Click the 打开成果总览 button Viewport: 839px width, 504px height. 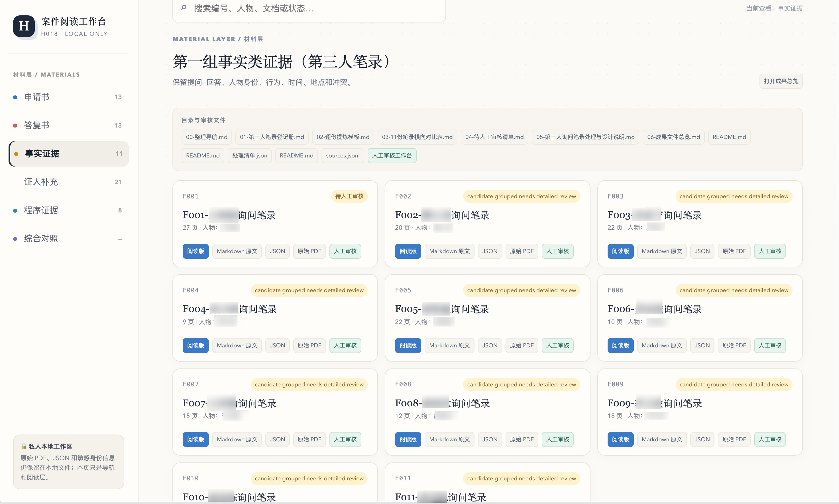[x=781, y=81]
